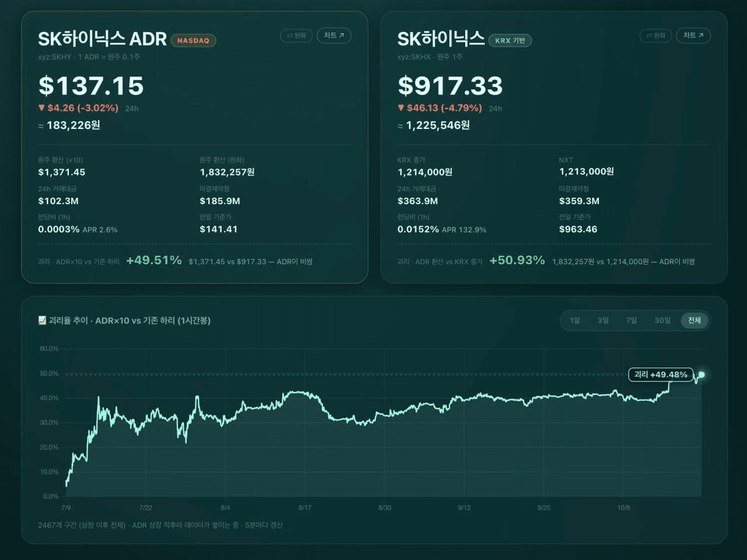
Task: Click the xyz:SKHX ticker subtitle
Action: click(430, 57)
